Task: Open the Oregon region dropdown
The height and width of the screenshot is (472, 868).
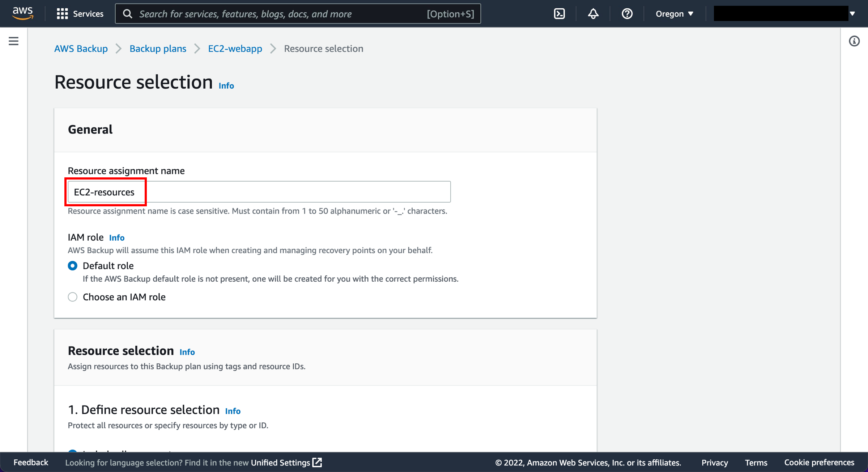Action: pyautogui.click(x=674, y=14)
